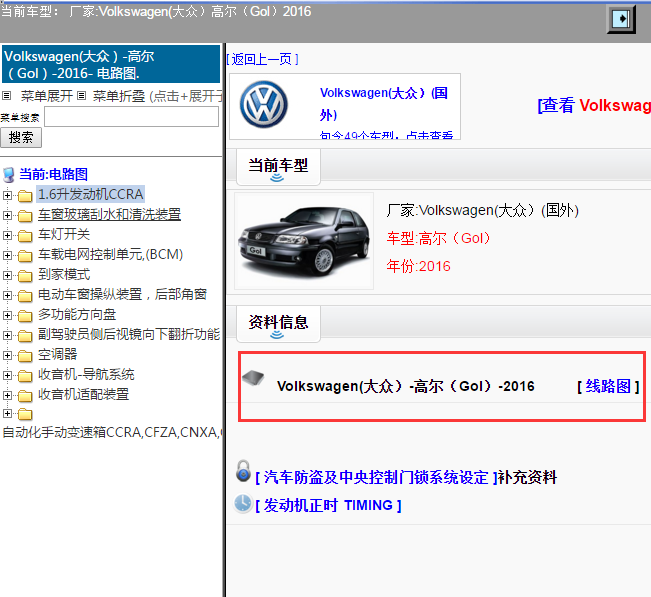Click the Volkswagen(大众)(国外) link

pos(384,104)
